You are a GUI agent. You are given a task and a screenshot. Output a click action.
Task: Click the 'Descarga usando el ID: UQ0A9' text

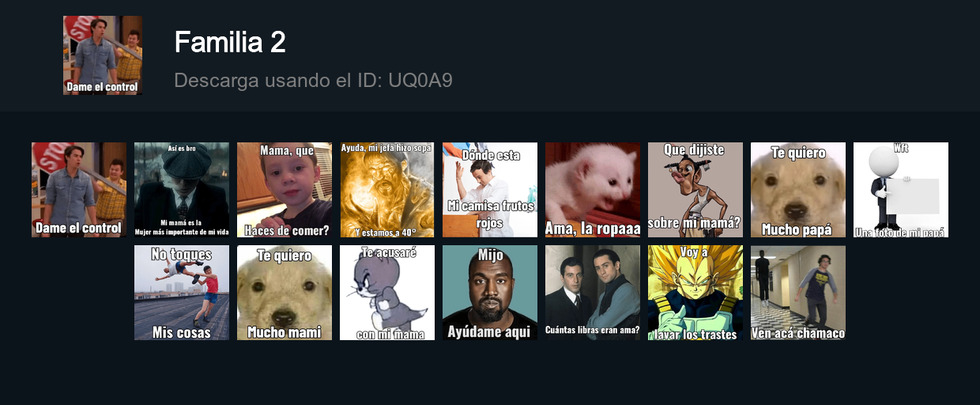click(x=313, y=81)
